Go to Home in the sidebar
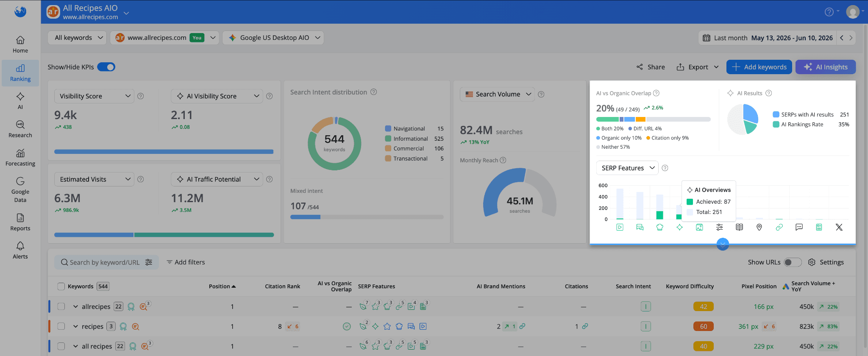Screen dimensions: 868x356 pyautogui.click(x=20, y=45)
